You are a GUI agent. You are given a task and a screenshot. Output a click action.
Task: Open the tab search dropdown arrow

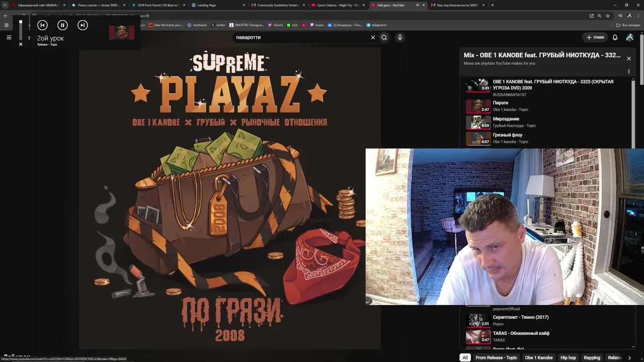(5, 5)
